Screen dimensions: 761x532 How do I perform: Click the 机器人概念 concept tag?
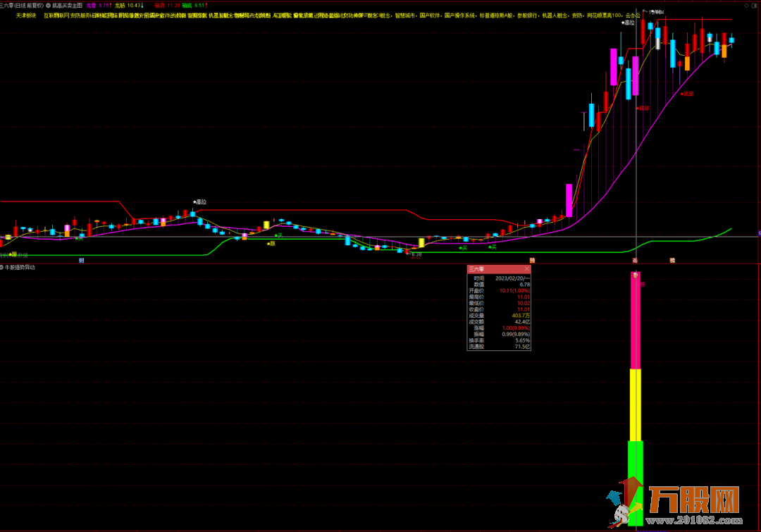pyautogui.click(x=555, y=16)
